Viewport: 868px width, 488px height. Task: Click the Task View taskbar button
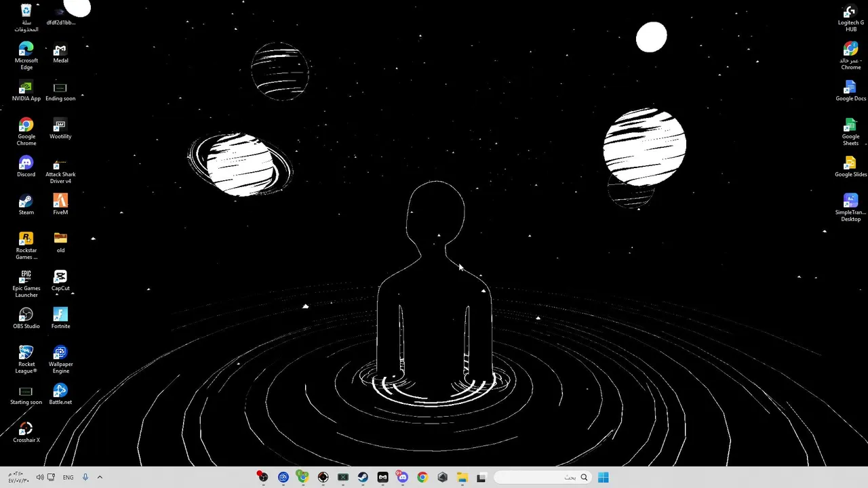click(x=481, y=477)
